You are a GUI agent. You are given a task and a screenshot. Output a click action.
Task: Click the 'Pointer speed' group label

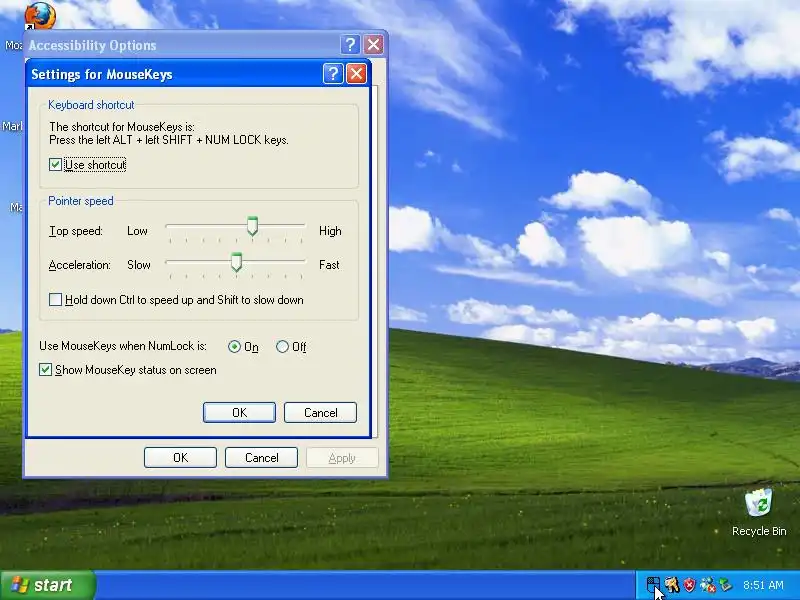click(81, 201)
